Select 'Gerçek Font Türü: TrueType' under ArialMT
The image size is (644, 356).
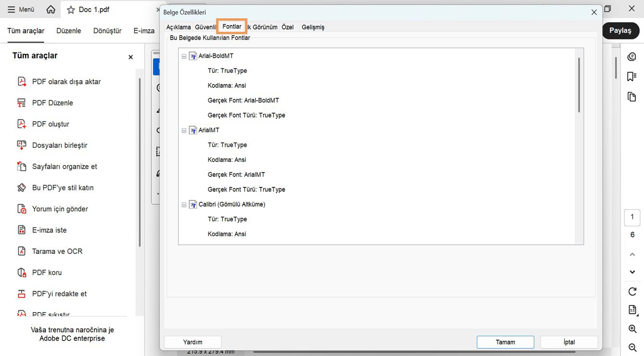[x=246, y=189]
